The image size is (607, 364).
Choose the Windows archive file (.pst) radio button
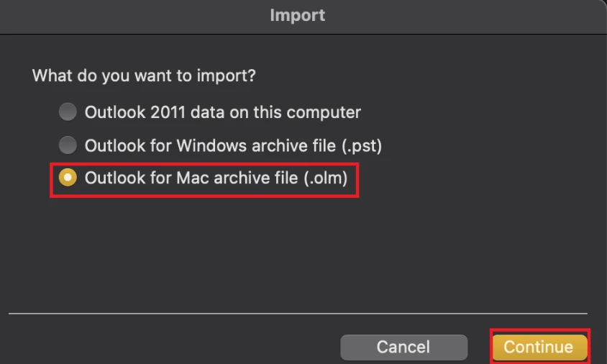(68, 145)
